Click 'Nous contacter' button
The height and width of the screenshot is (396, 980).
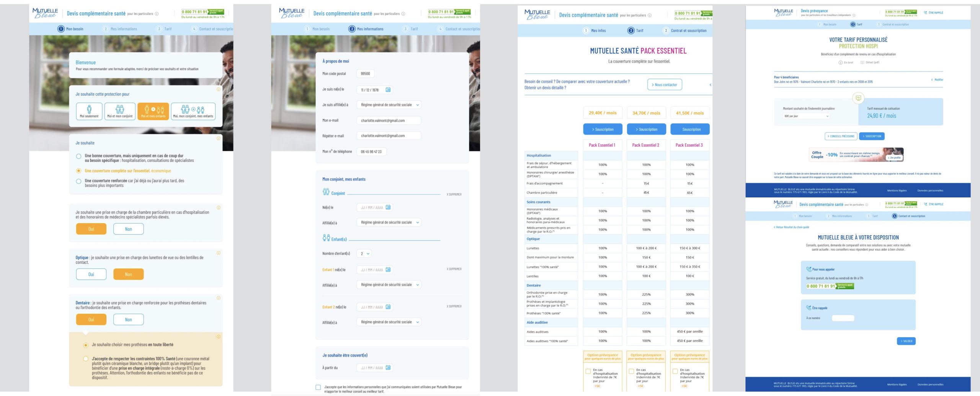664,85
